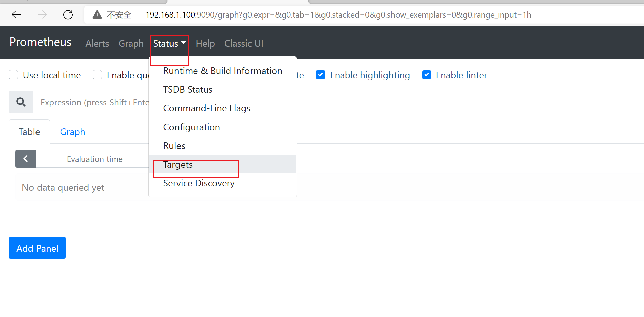Click the Evaluation time field

click(92, 159)
